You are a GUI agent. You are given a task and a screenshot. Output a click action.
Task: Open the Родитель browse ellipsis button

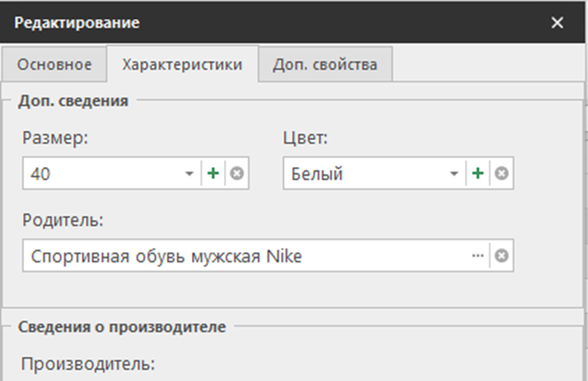click(x=478, y=256)
